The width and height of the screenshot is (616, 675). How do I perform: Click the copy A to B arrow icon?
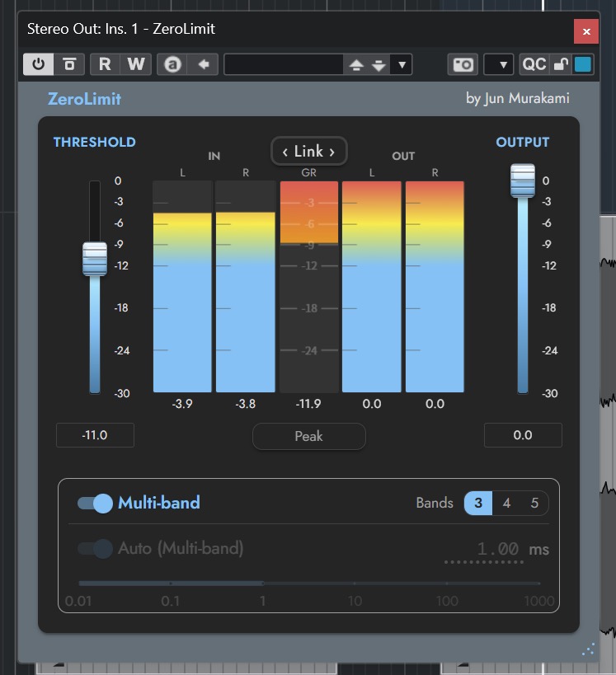(204, 64)
